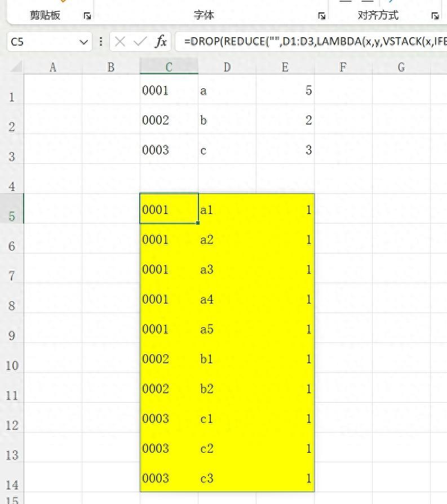Select row 7 header
447x504 pixels.
(x=12, y=268)
